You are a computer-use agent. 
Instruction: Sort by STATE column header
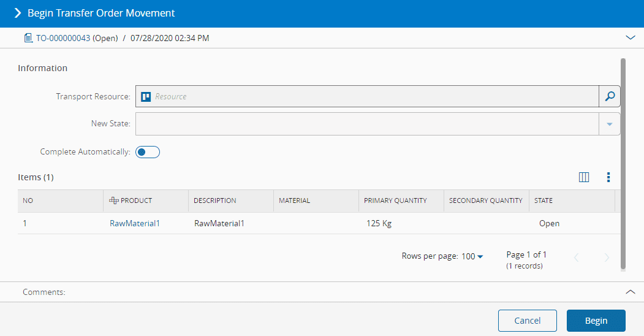[544, 200]
